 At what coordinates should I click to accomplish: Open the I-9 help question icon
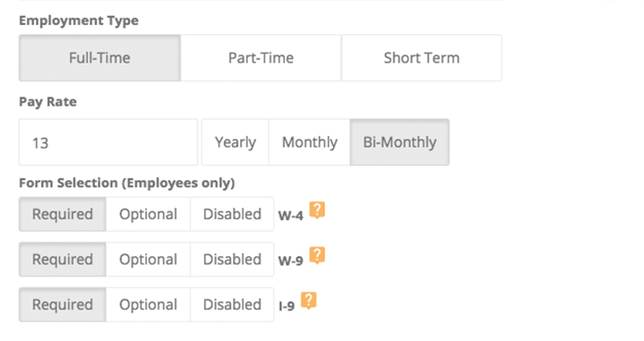[308, 301]
